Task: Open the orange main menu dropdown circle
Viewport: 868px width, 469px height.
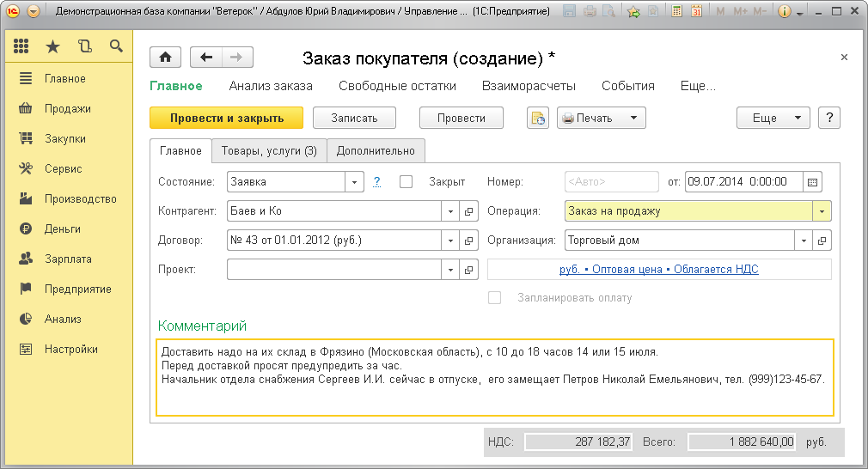Action: (34, 11)
